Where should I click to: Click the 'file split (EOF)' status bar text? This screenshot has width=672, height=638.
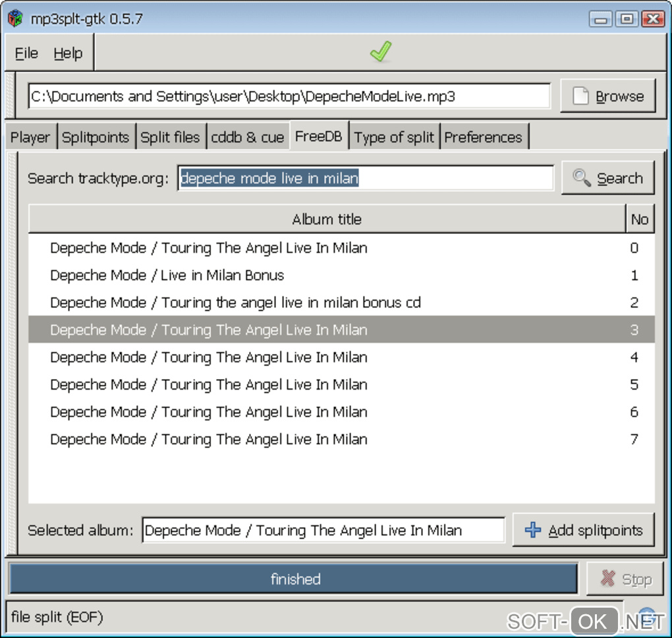pos(57,617)
